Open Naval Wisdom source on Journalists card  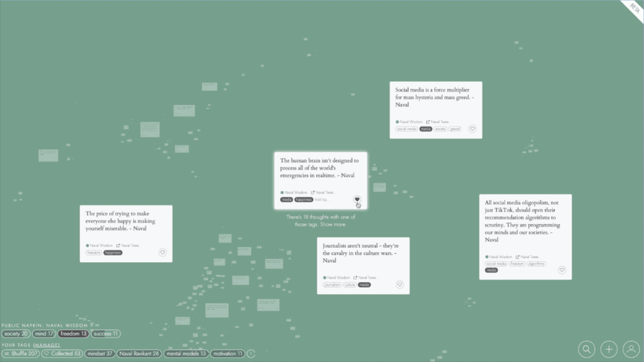(x=336, y=278)
